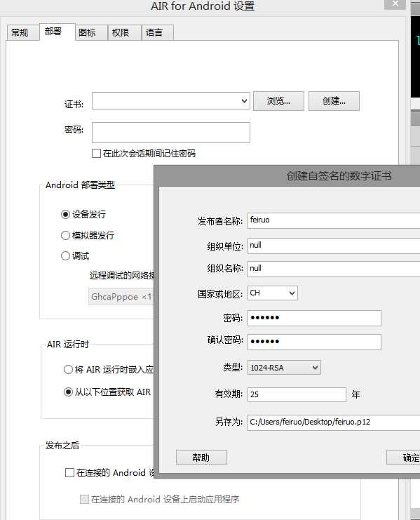Image resolution: width=420 pixels, height=520 pixels.
Task: Choose the 调试 deployment option
Action: pos(65,255)
